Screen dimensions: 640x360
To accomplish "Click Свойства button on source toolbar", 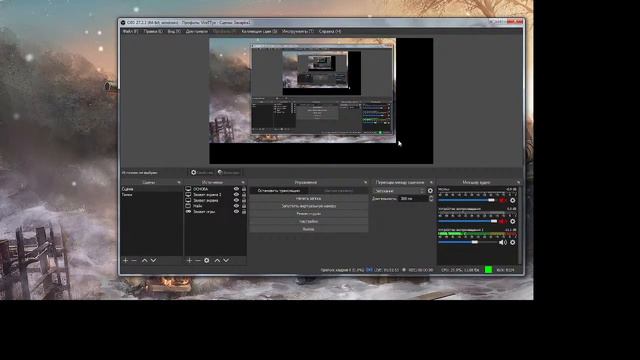I will pos(202,173).
